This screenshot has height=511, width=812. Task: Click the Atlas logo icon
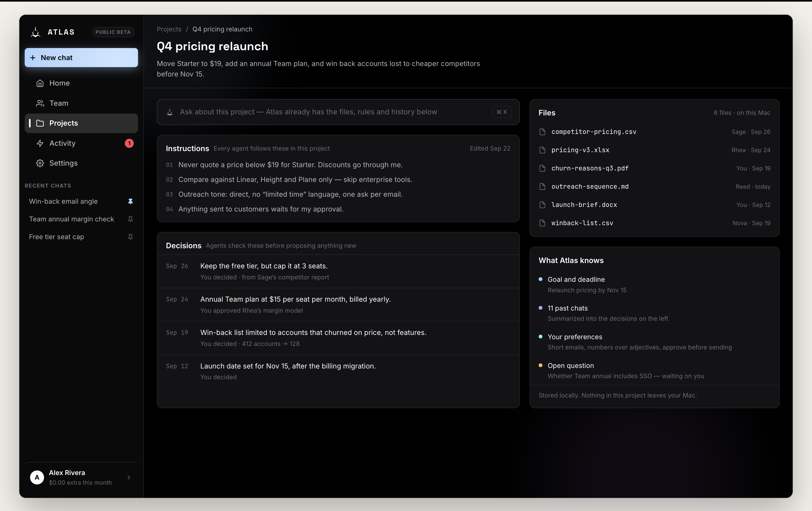point(35,32)
